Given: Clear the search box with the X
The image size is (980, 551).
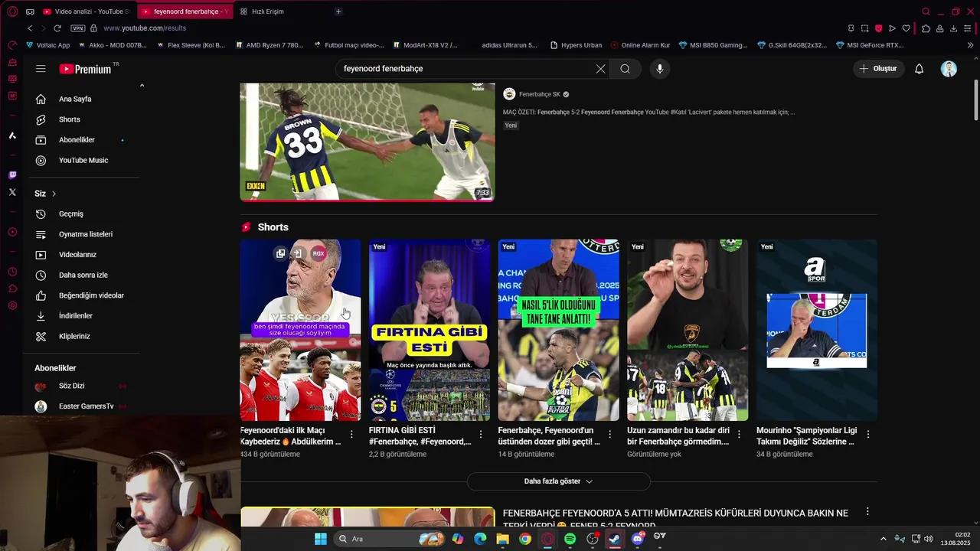Looking at the screenshot, I should (x=600, y=69).
